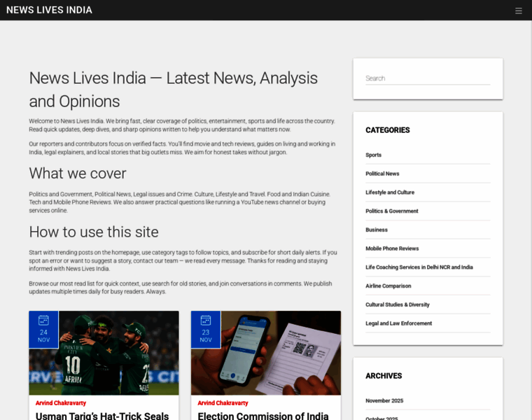
Task: Click the calendar icon dated 23 Nov
Action: (x=205, y=320)
